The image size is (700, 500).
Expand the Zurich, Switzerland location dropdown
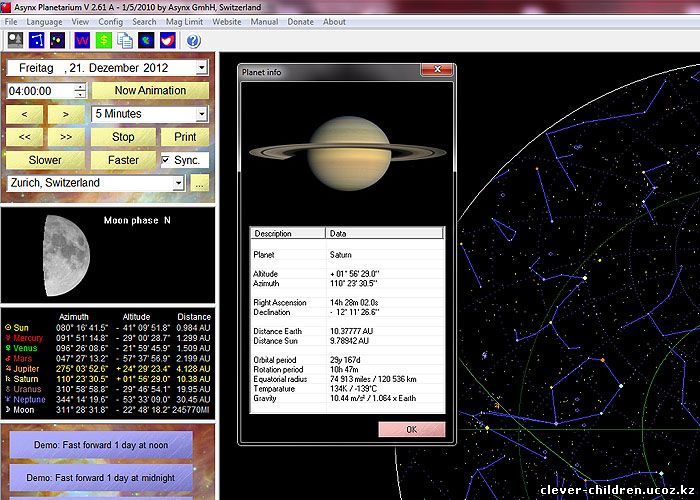(179, 184)
